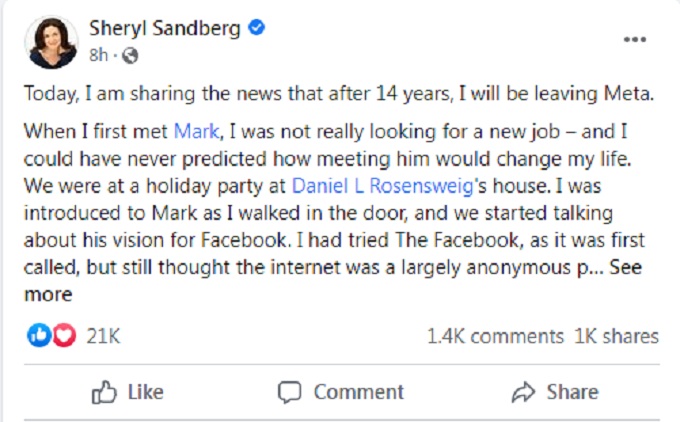680x422 pixels.
Task: Click the 8h post timestamp
Action: pyautogui.click(x=98, y=55)
